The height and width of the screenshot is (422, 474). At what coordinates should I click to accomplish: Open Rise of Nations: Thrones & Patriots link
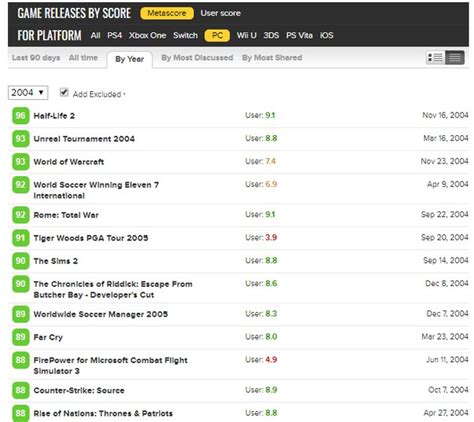pos(103,413)
